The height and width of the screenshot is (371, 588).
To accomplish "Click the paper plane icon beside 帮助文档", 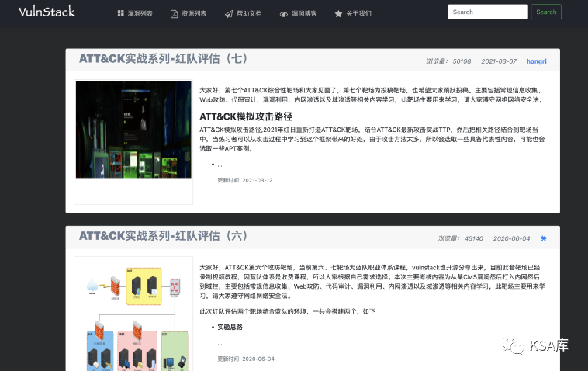I will tap(229, 14).
